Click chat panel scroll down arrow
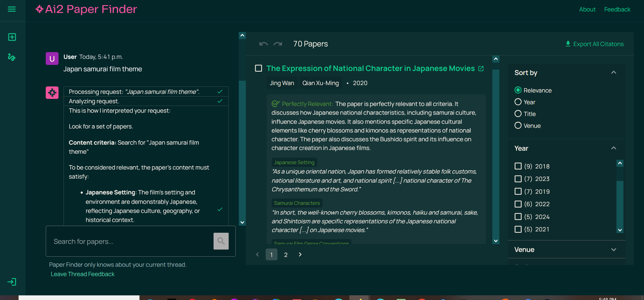Image resolution: width=644 pixels, height=300 pixels. tap(242, 222)
